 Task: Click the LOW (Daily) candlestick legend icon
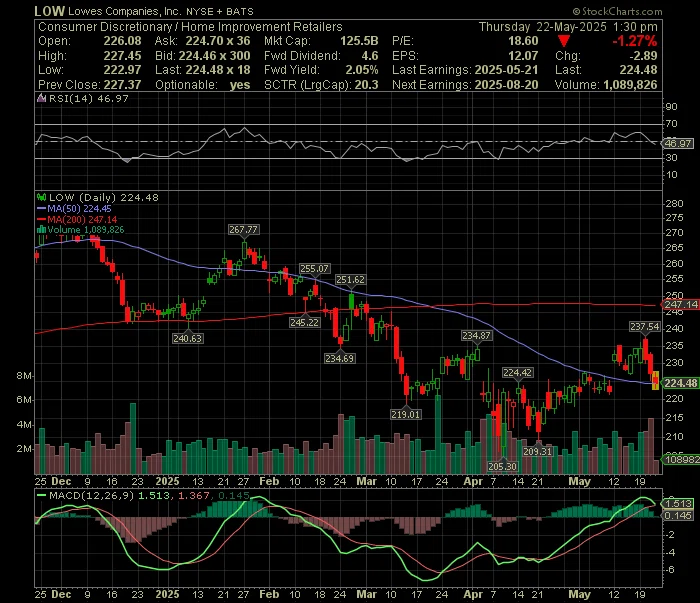pos(42,197)
